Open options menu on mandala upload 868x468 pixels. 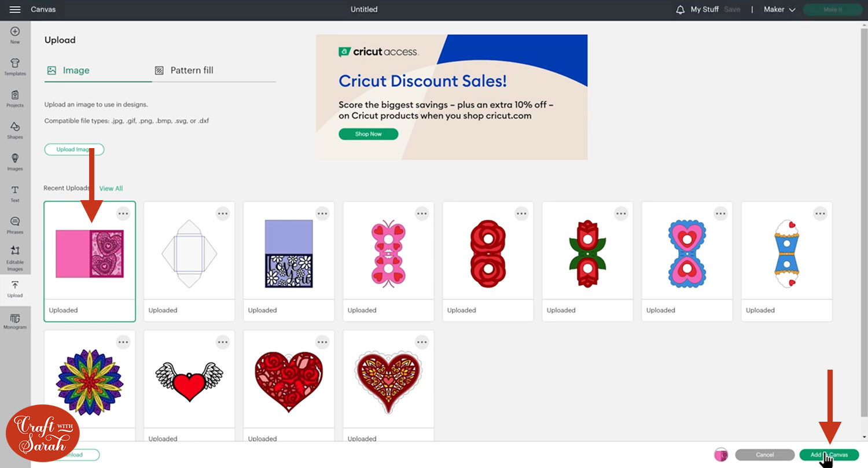(x=123, y=342)
